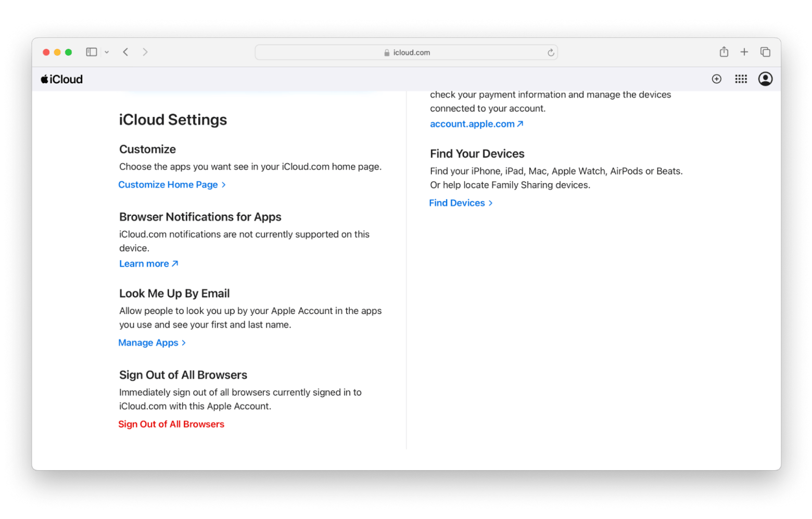Open the account profile menu
This screenshot has height=519, width=812.
765,79
